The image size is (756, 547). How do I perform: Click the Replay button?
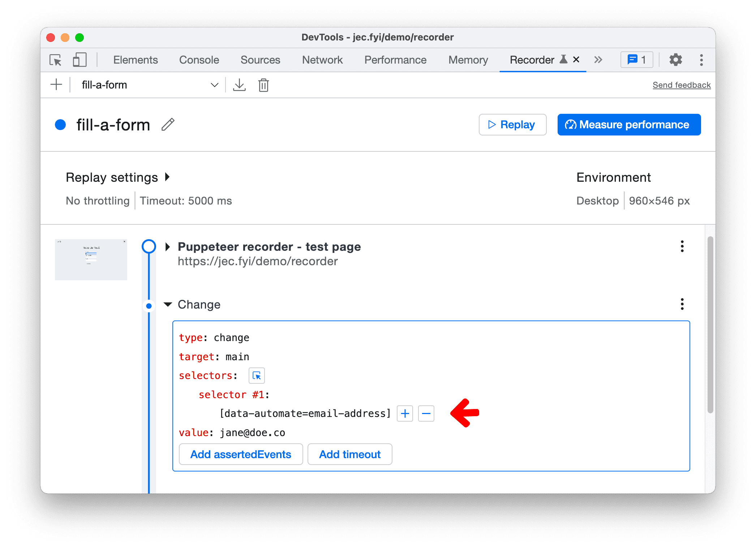pos(514,124)
